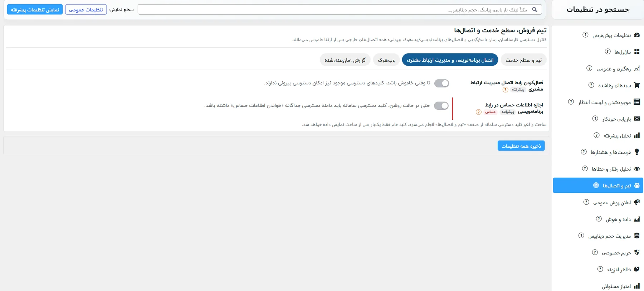Open the help tooltip icon for بازیابی خودکار

595,119
